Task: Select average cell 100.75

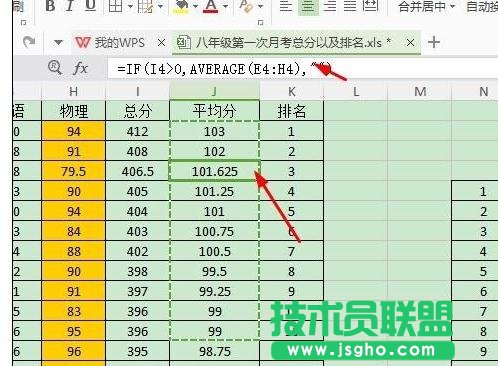Action: point(214,231)
